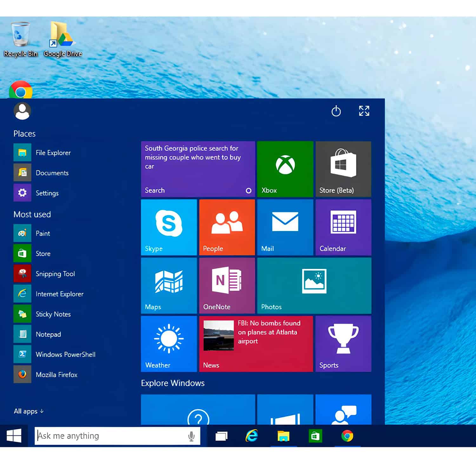The image size is (476, 476).
Task: Expand All apps list
Action: click(x=27, y=411)
